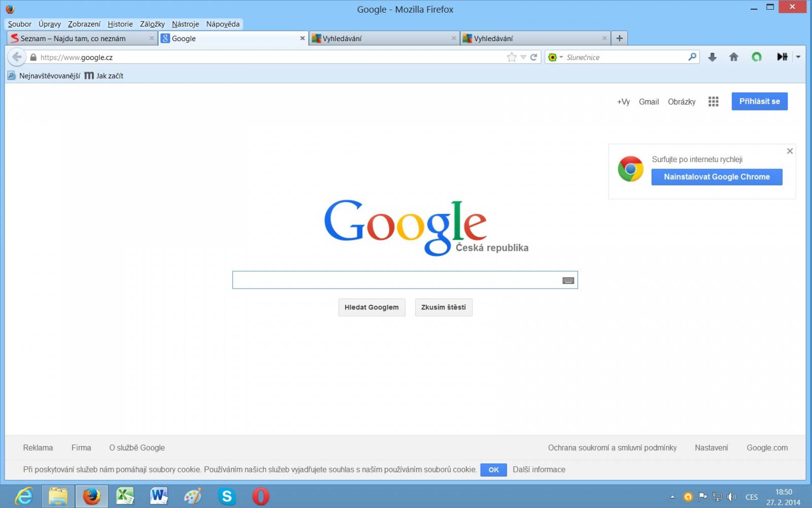Viewport: 812px width, 508px height.
Task: Open the Historie menu
Action: (x=120, y=24)
